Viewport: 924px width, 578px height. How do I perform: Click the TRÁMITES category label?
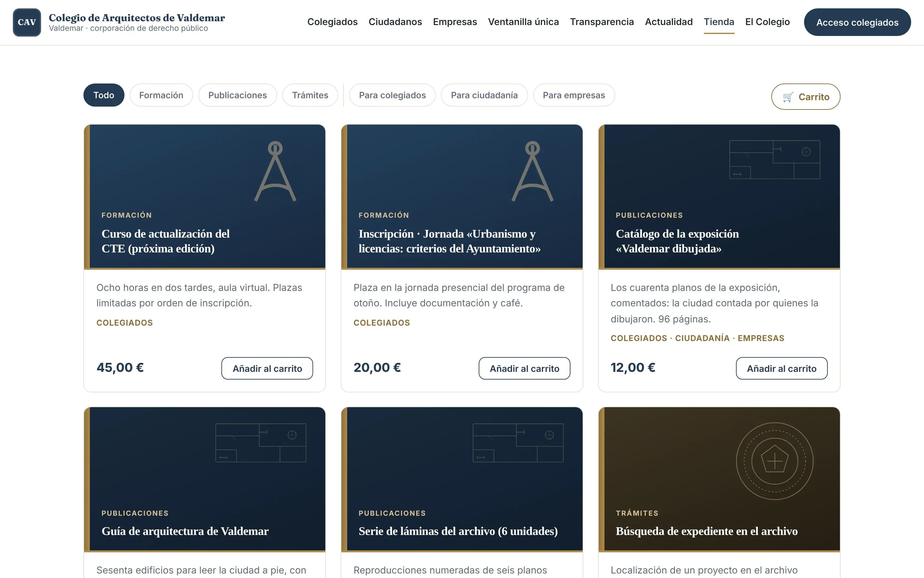[637, 513]
